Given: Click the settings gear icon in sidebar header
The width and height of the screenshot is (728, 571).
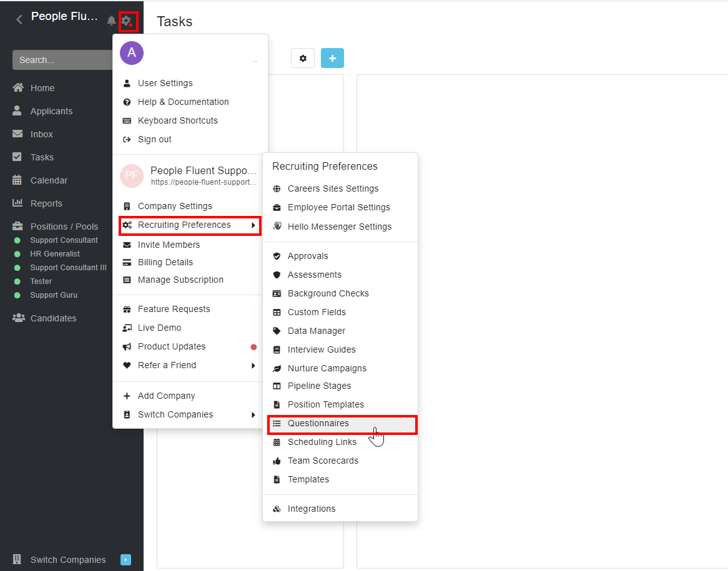Looking at the screenshot, I should [126, 21].
